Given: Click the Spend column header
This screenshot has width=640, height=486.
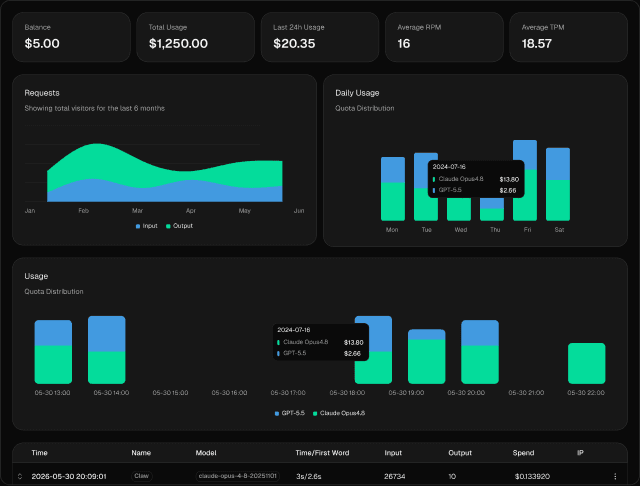Looking at the screenshot, I should (523, 453).
